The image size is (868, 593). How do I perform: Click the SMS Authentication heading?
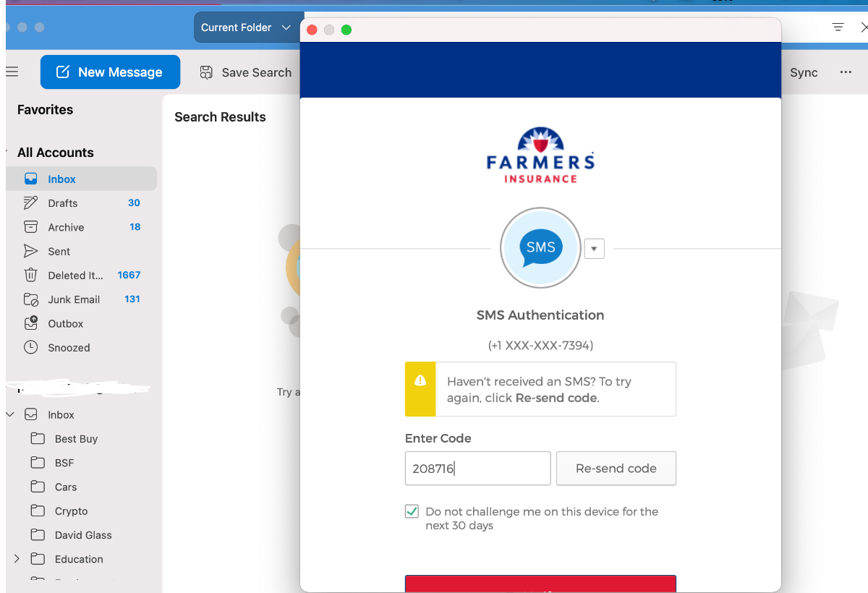point(540,315)
